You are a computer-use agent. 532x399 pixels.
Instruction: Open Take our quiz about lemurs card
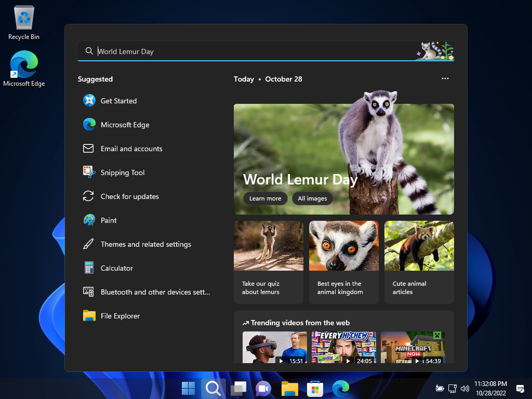269,262
